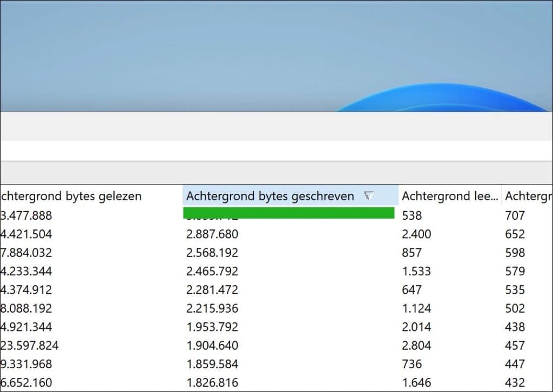Select the 'Achtergrond lee...' column header
The image size is (553, 392).
pyautogui.click(x=450, y=196)
